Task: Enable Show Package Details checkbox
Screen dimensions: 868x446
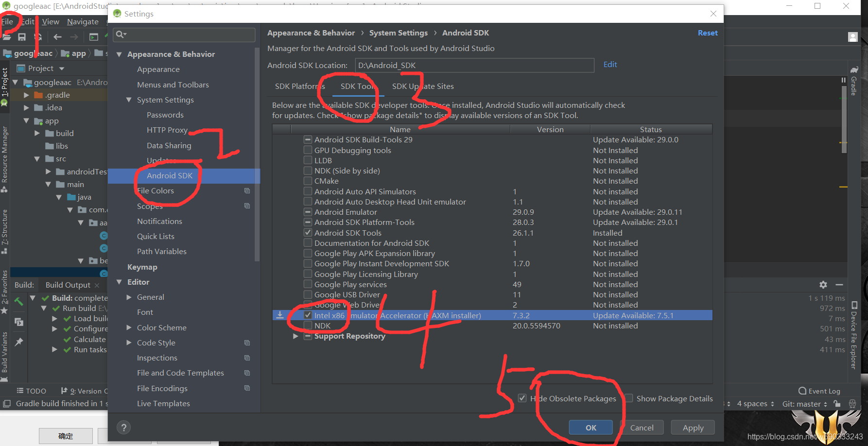Action: click(x=629, y=398)
